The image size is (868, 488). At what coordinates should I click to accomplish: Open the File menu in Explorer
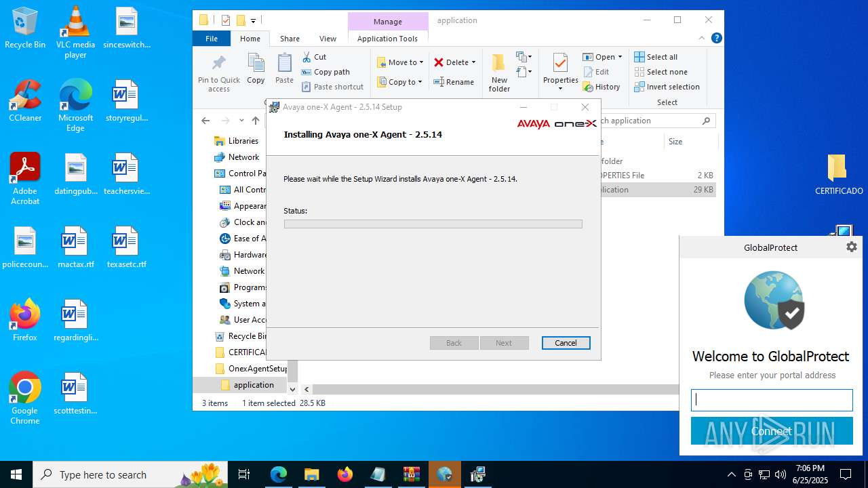(212, 39)
